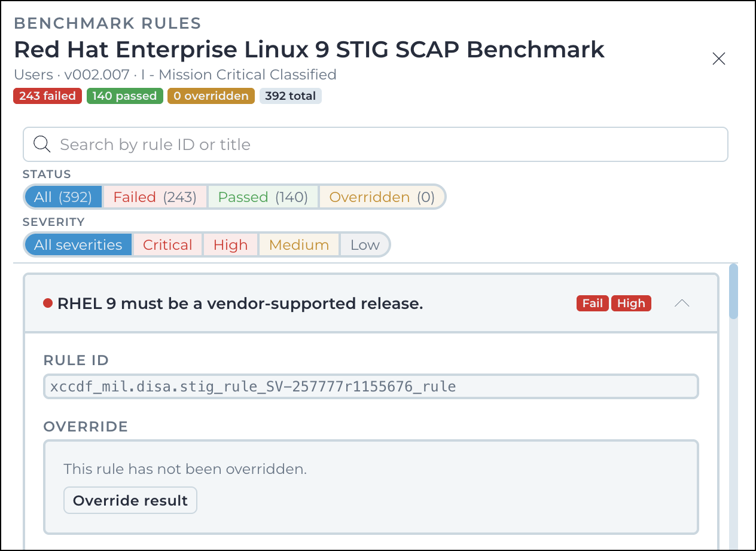
Task: Click the search magnifier icon
Action: [41, 144]
